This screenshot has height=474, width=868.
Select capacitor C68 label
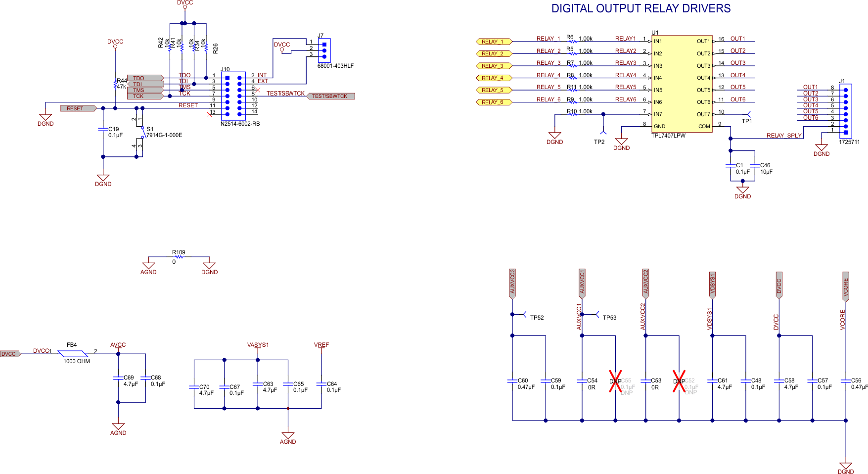coord(156,378)
